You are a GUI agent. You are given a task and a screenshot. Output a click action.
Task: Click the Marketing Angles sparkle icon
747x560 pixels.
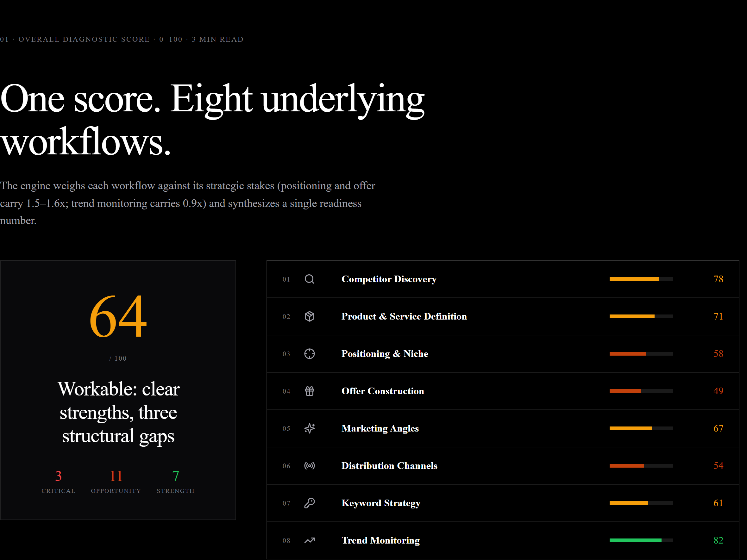pyautogui.click(x=309, y=428)
